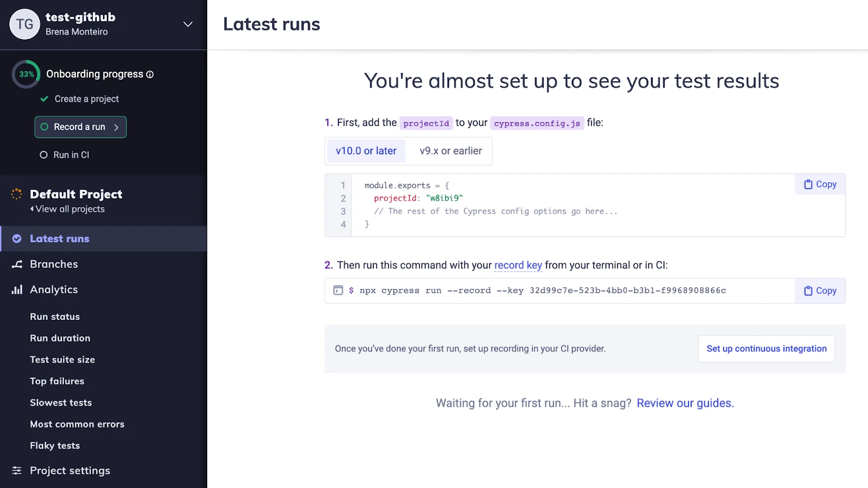Image resolution: width=868 pixels, height=488 pixels.
Task: Open Run duration analytics
Action: click(60, 338)
